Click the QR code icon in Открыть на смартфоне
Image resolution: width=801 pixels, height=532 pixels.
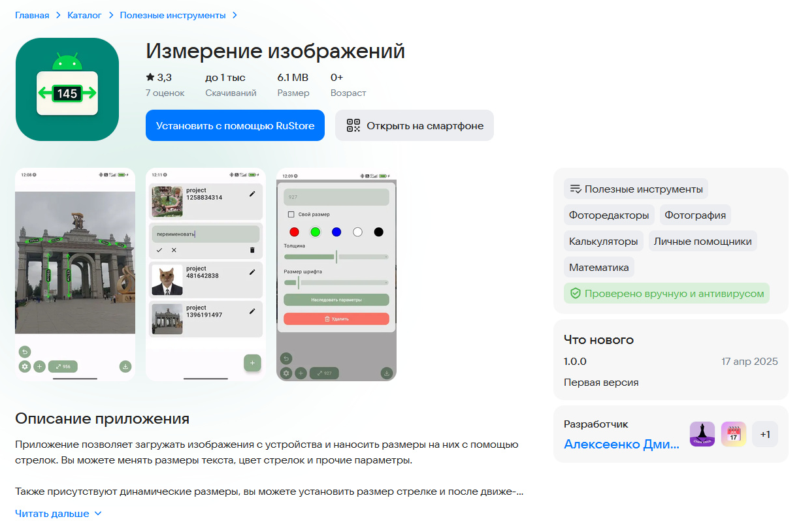[x=353, y=125]
